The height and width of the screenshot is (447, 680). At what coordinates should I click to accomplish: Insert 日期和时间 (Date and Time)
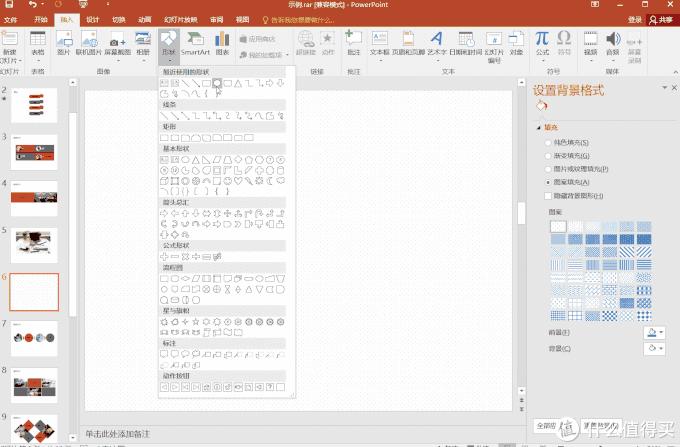click(466, 44)
